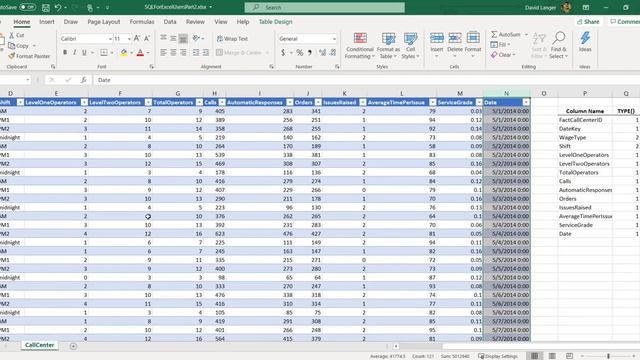Open Cell Styles gallery
640x360 pixels.
tap(410, 45)
